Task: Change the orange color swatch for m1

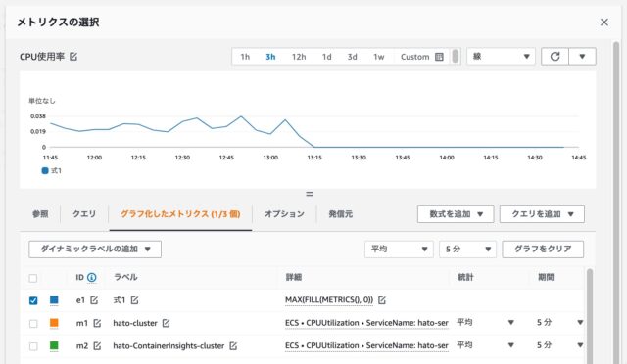Action: [54, 323]
